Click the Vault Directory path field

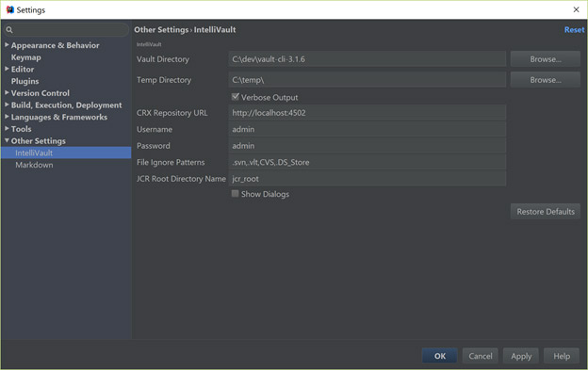367,59
